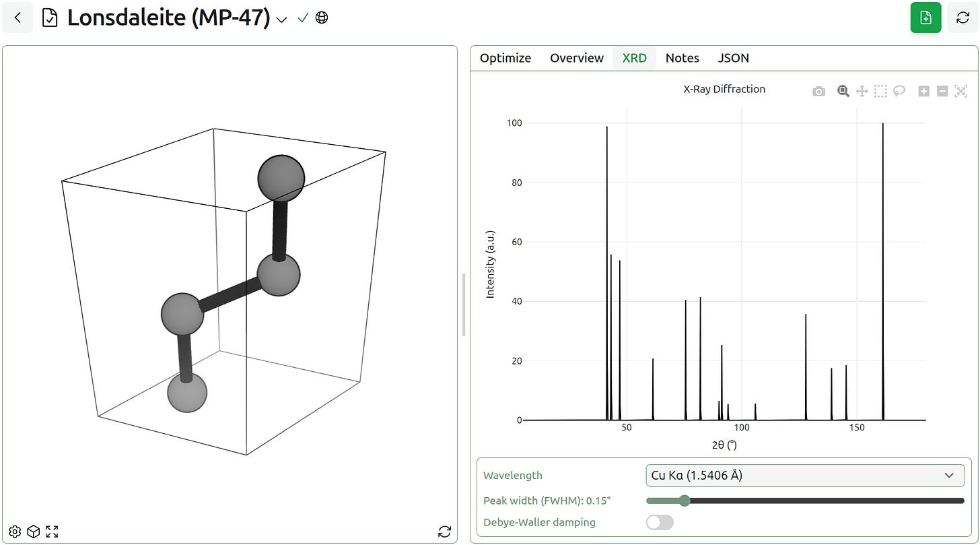This screenshot has height=545, width=980.
Task: Choose the Box Select tool in the plot toolbar
Action: (880, 91)
